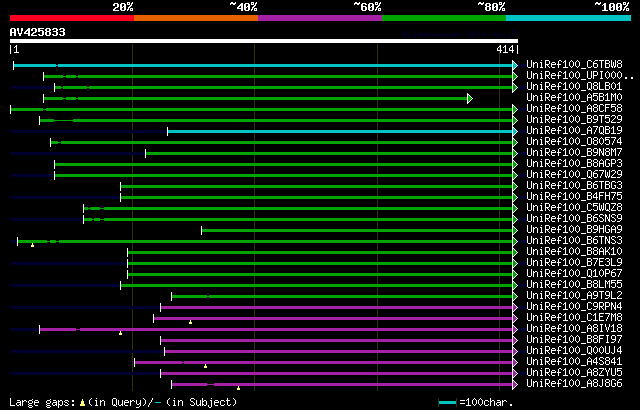Click the UniRef100_B8LM55 label text
Screen dimensions: 640x410
coord(574,285)
